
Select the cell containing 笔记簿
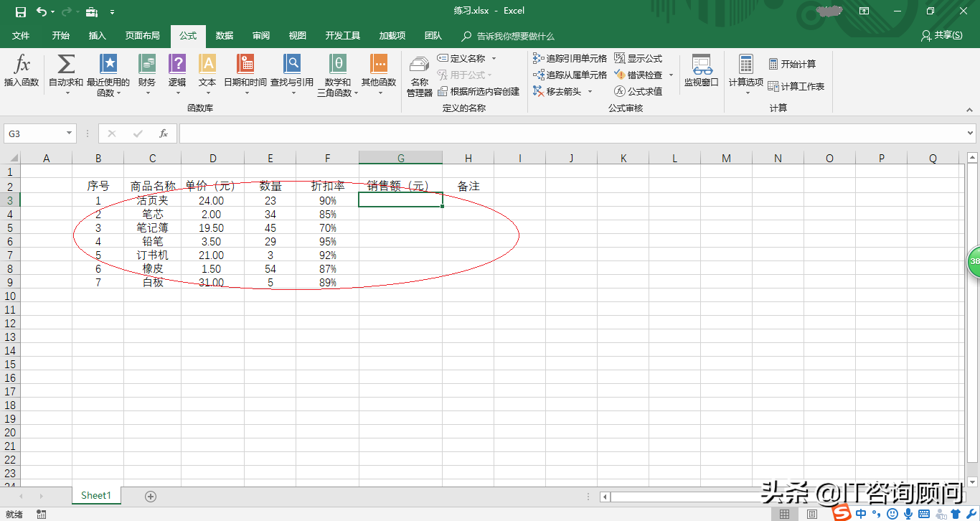152,227
